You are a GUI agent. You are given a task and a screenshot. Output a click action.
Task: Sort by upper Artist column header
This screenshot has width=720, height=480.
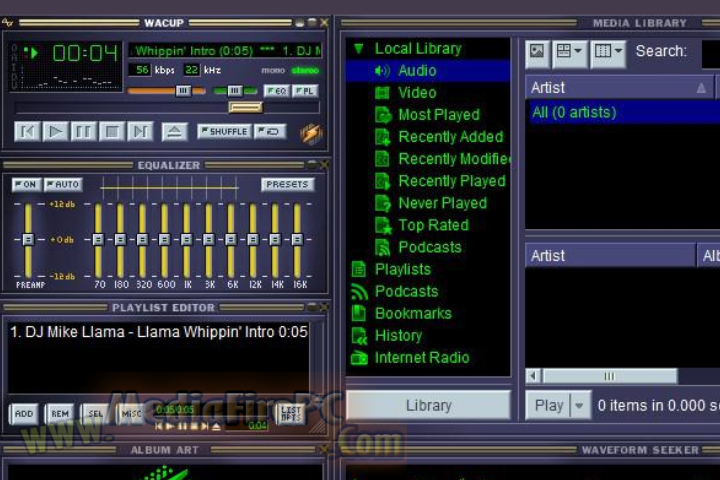(619, 87)
